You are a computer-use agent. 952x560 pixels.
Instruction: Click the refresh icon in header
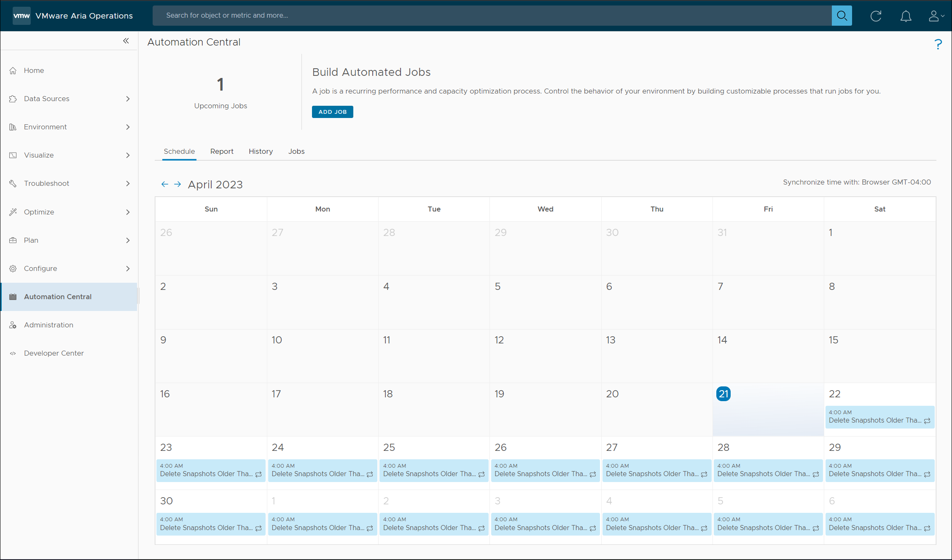click(x=876, y=16)
